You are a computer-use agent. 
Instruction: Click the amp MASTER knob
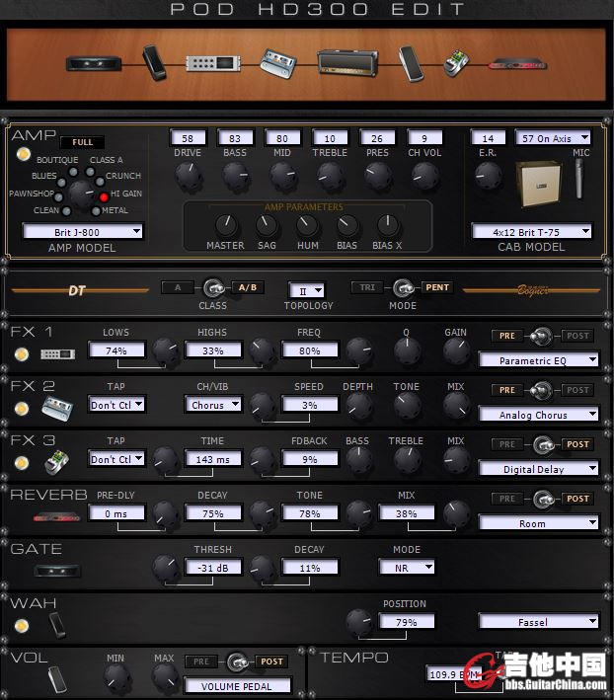[x=226, y=225]
